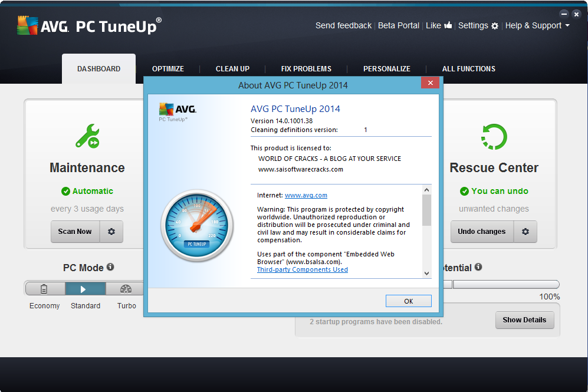This screenshot has width=588, height=392.
Task: Open the Beta Portal link
Action: click(398, 25)
